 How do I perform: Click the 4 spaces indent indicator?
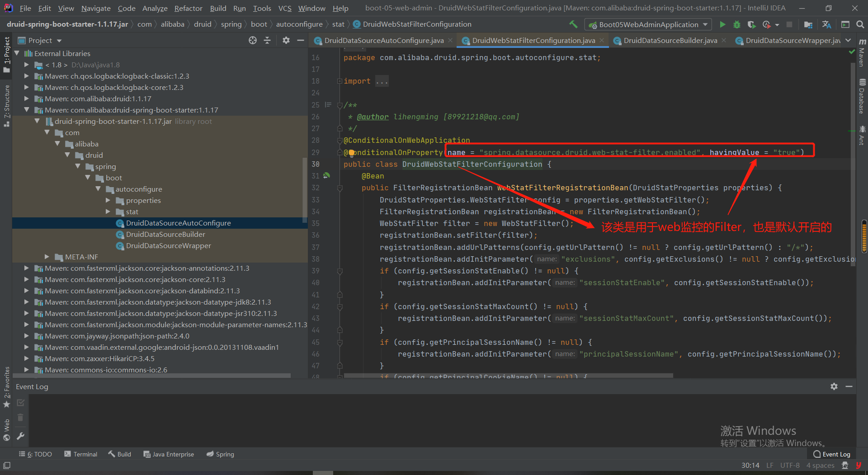820,465
